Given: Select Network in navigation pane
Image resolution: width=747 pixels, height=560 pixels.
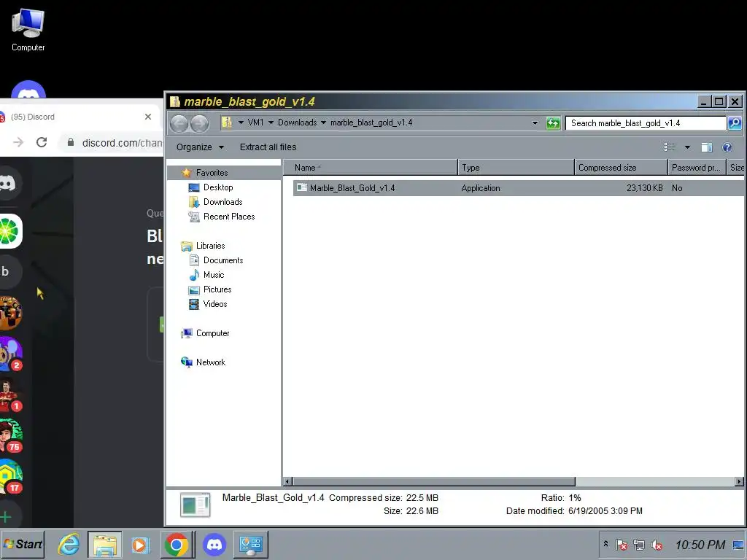Looking at the screenshot, I should 211,362.
